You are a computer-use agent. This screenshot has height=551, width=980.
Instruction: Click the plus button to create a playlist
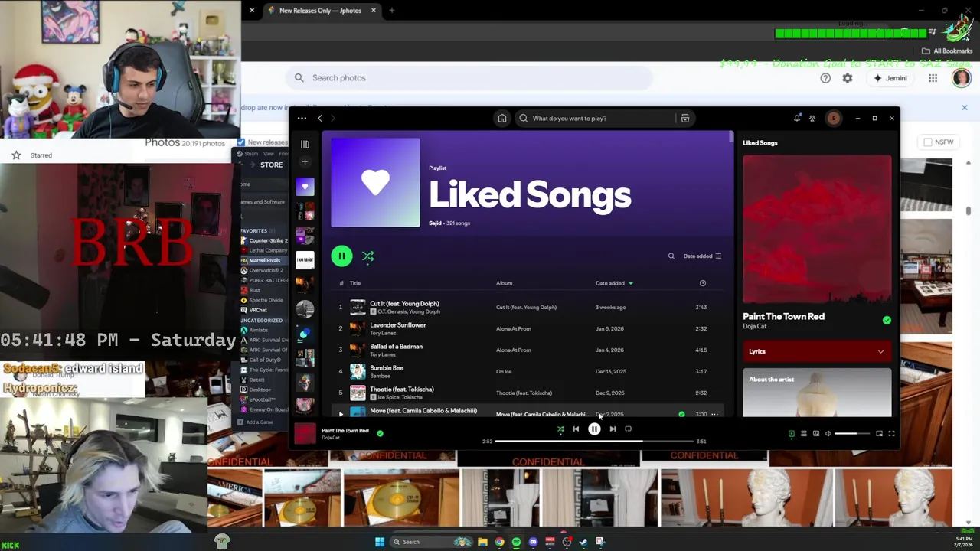tap(305, 161)
